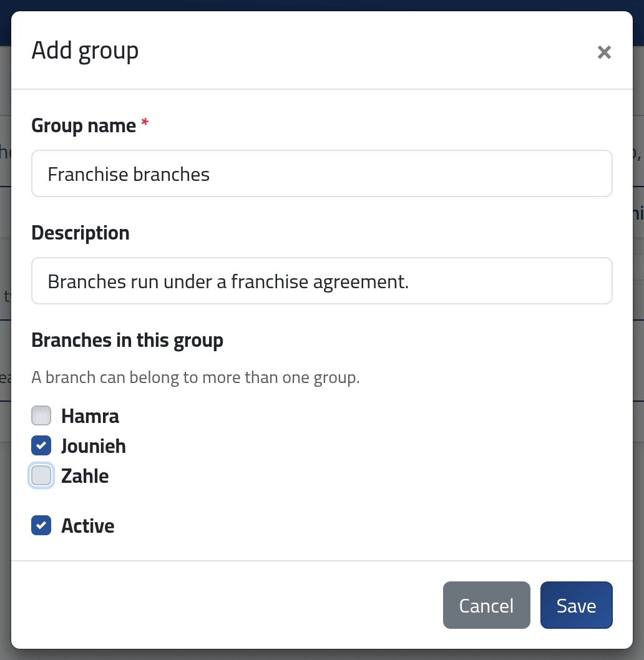
Task: Cancel adding the group
Action: coord(487,605)
